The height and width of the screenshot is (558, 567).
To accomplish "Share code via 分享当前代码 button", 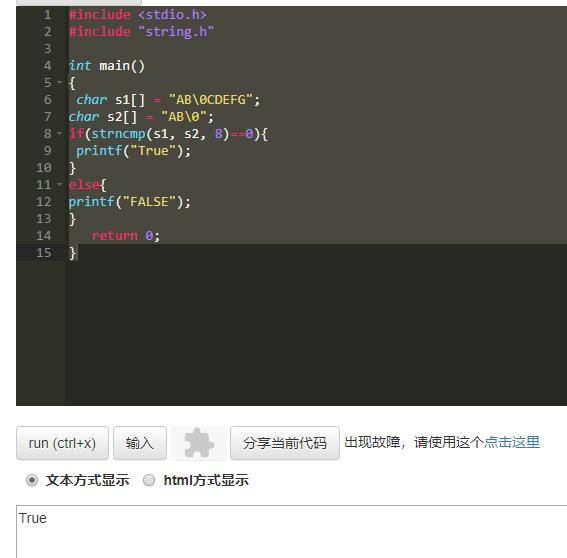I will coord(285,443).
